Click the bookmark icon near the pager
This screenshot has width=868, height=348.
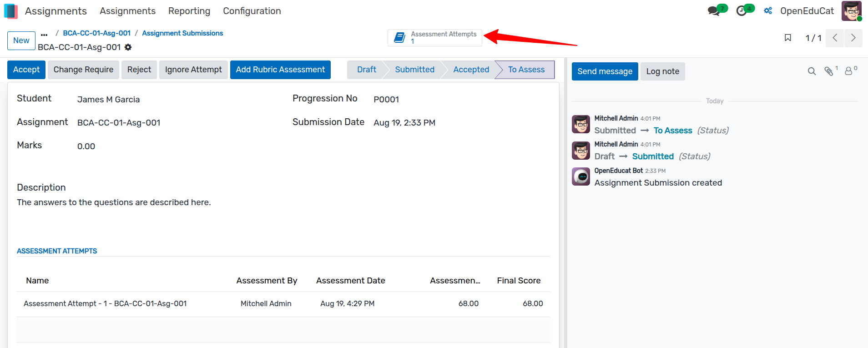[x=788, y=38]
